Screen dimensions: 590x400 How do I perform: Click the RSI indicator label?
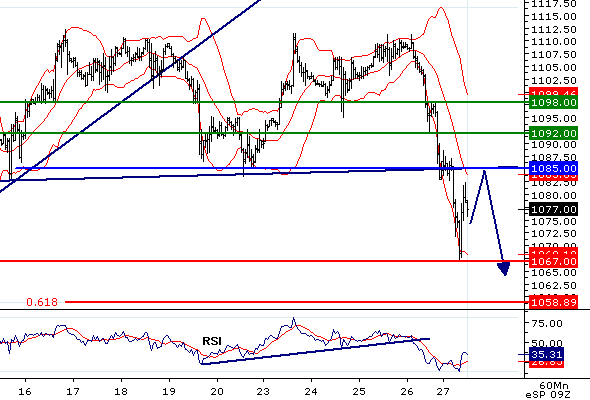[212, 341]
